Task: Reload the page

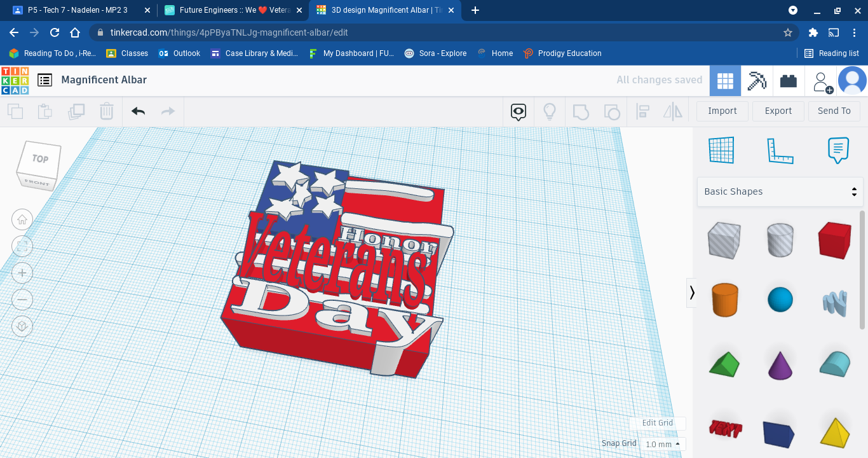Action: (55, 32)
